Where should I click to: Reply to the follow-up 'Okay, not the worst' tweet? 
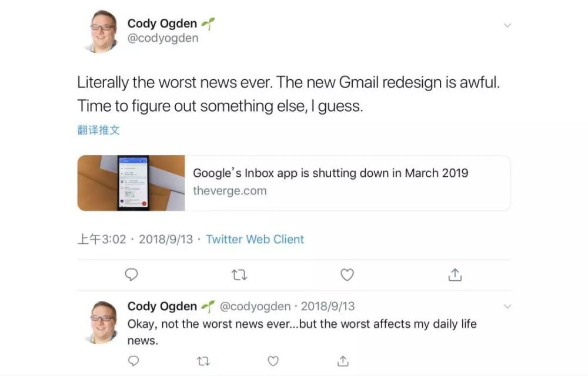pos(133,361)
